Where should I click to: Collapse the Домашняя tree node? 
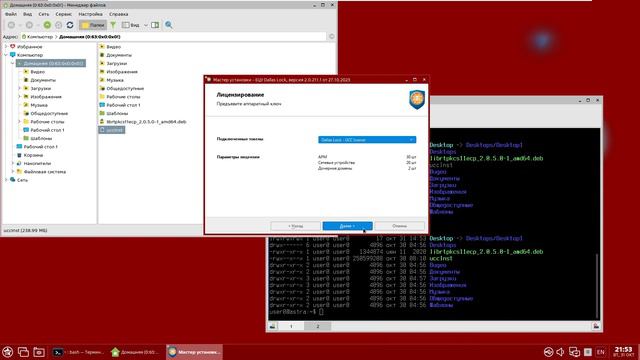click(x=12, y=63)
